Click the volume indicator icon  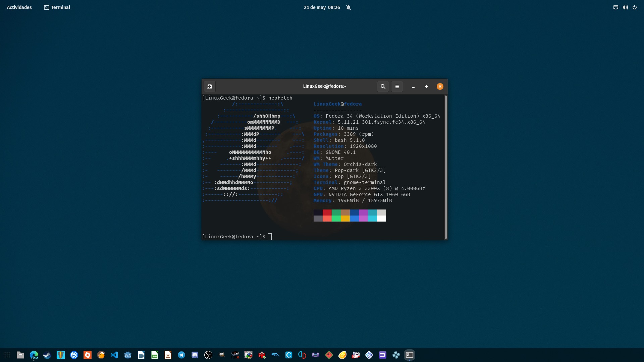pyautogui.click(x=625, y=7)
